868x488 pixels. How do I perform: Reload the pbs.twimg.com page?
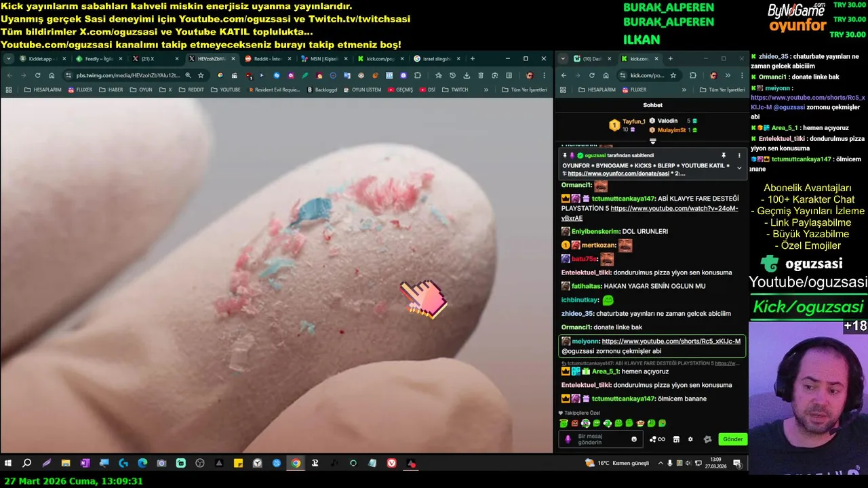click(37, 75)
